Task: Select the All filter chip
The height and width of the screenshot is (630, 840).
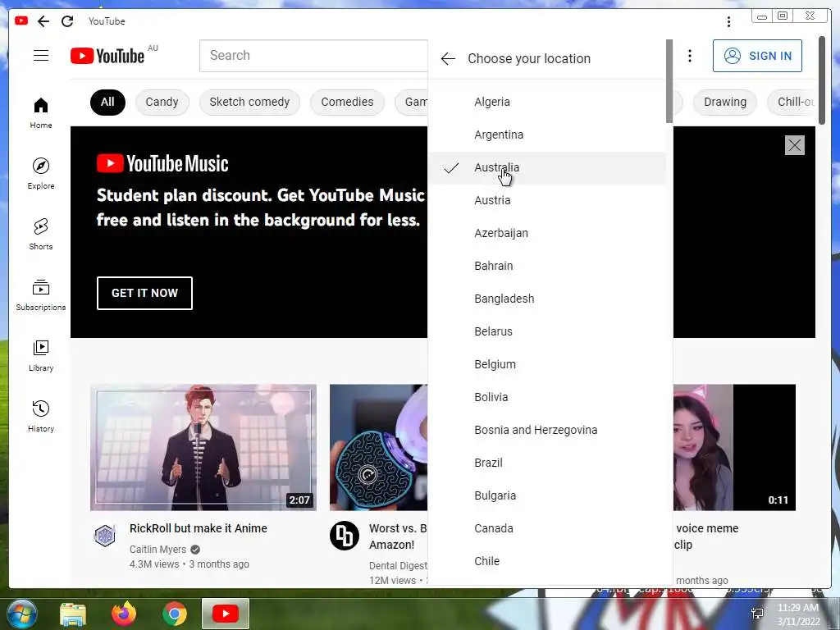Action: tap(107, 103)
